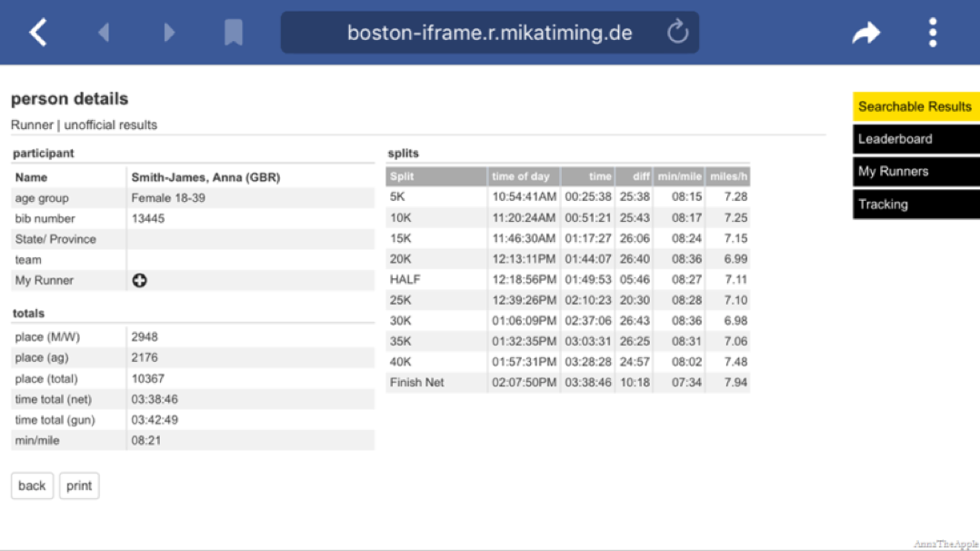Select the HALF split row label
The width and height of the screenshot is (980, 551).
click(x=405, y=279)
